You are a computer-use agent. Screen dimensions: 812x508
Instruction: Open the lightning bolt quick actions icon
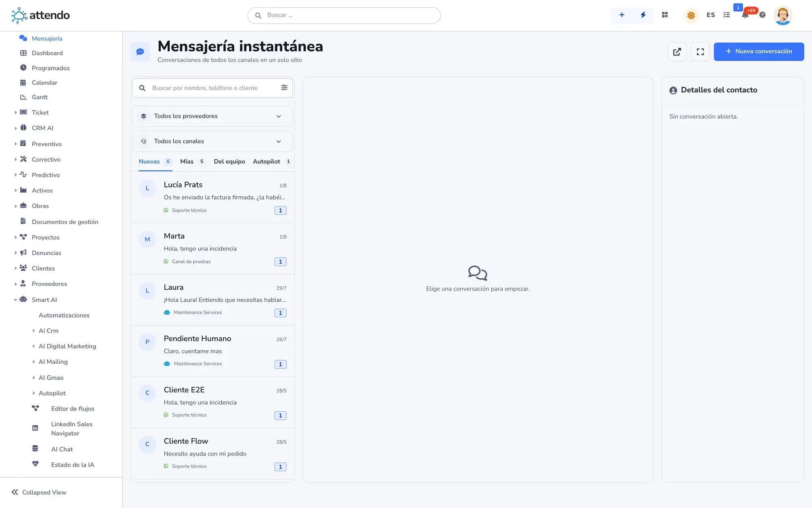click(x=643, y=15)
